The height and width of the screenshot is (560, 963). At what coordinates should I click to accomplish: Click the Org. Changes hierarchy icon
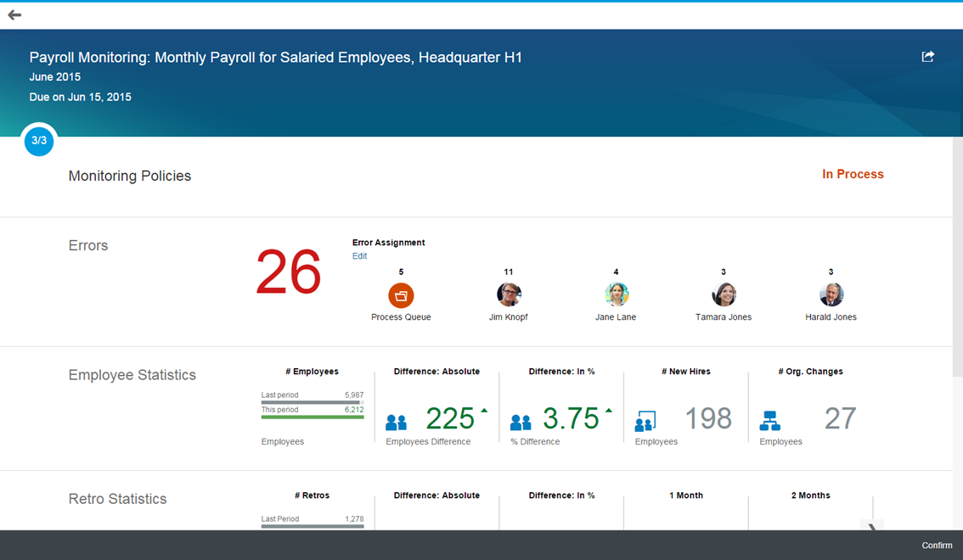[769, 421]
